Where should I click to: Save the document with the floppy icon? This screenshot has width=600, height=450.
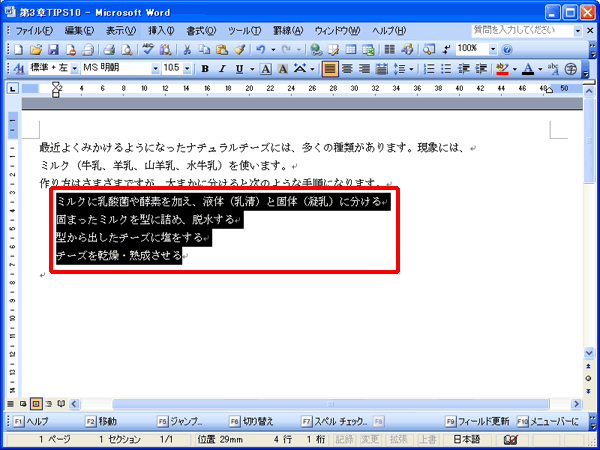(53, 49)
